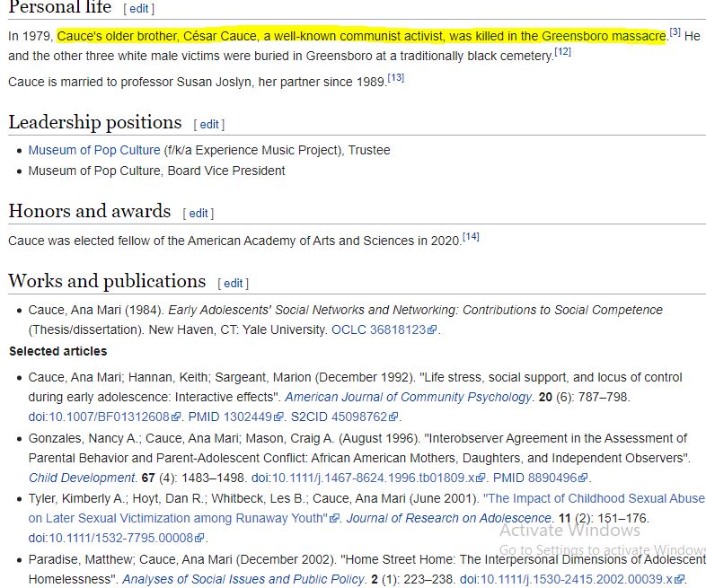Edit the Personal life section
The image size is (706, 588).
point(139,9)
